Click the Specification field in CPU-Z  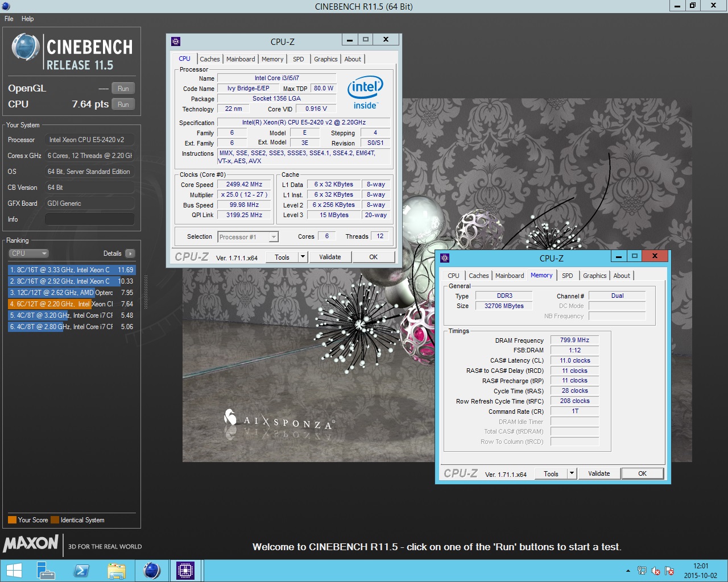pyautogui.click(x=304, y=123)
